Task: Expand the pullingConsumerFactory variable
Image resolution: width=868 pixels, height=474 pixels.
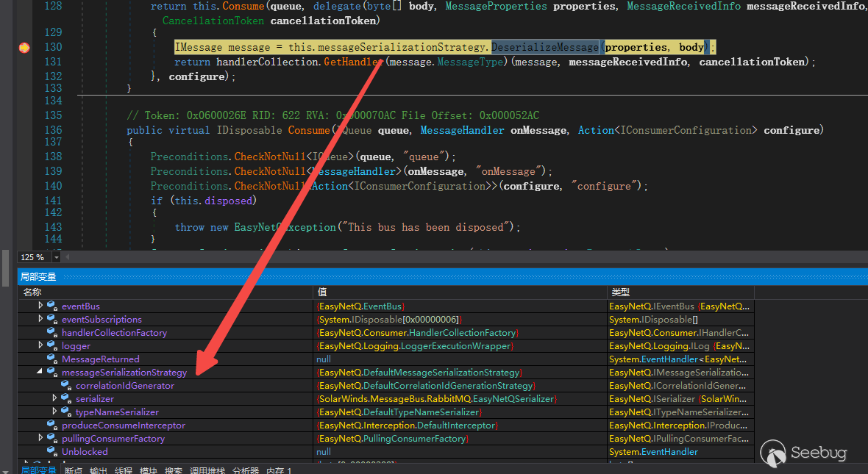Action: (x=40, y=438)
